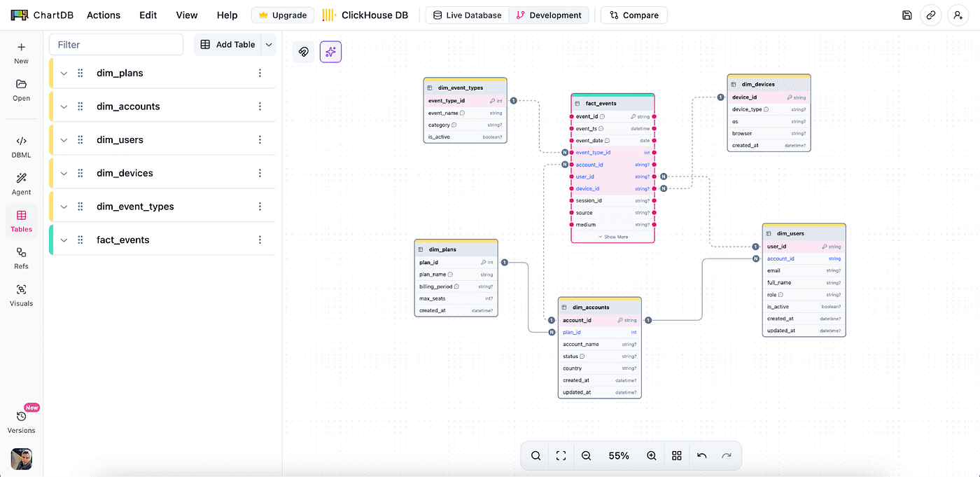Undo the last action
This screenshot has width=980, height=477.
pyautogui.click(x=702, y=456)
